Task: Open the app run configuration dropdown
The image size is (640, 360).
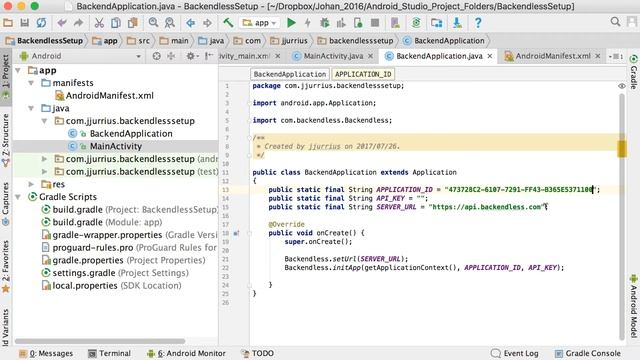Action: pos(260,23)
